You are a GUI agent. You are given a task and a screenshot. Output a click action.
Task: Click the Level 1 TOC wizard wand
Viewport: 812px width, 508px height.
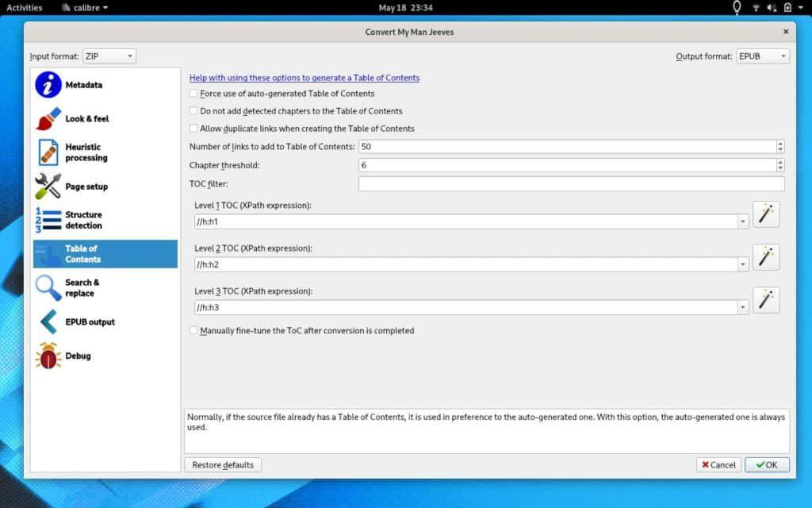coord(765,214)
